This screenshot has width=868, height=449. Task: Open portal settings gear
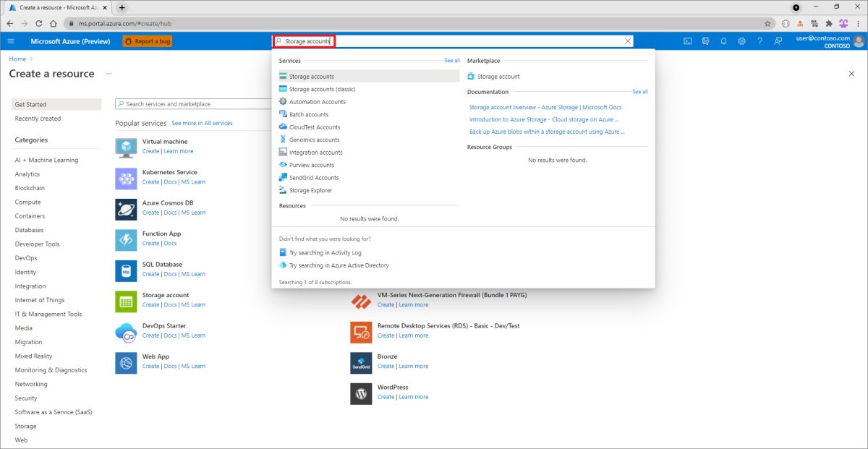(x=742, y=41)
